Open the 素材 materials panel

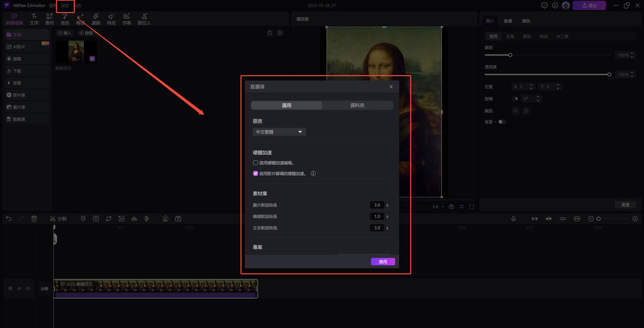coord(49,19)
